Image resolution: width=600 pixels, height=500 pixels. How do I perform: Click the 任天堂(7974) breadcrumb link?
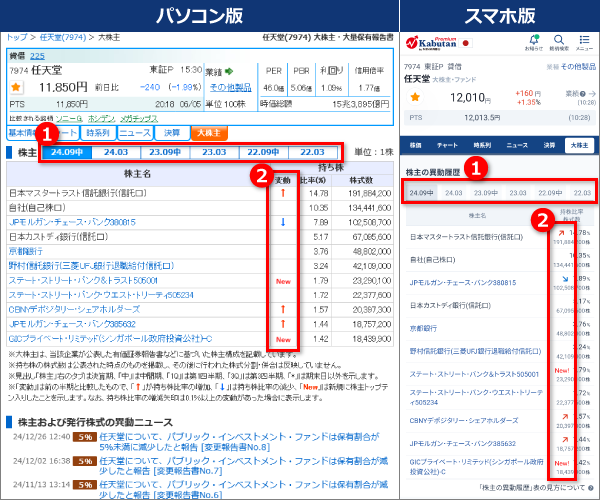(x=63, y=37)
